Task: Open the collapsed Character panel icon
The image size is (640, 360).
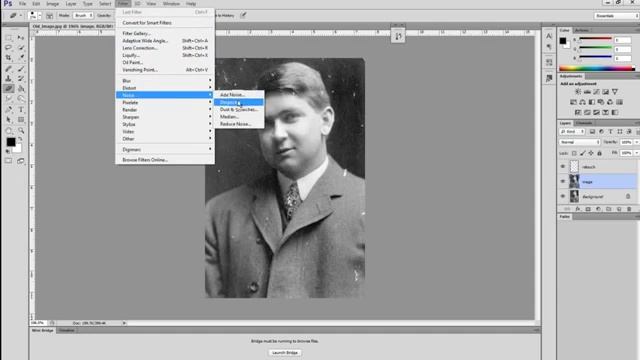Action: 549,36
